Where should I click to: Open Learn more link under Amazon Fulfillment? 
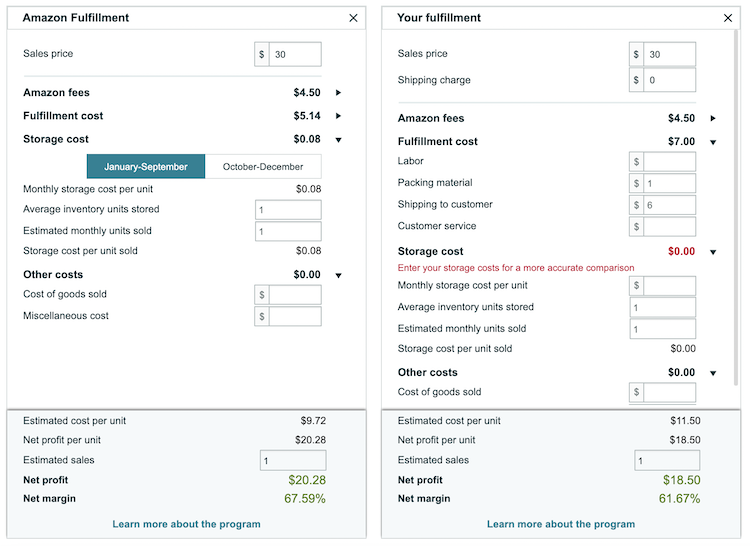(x=186, y=524)
